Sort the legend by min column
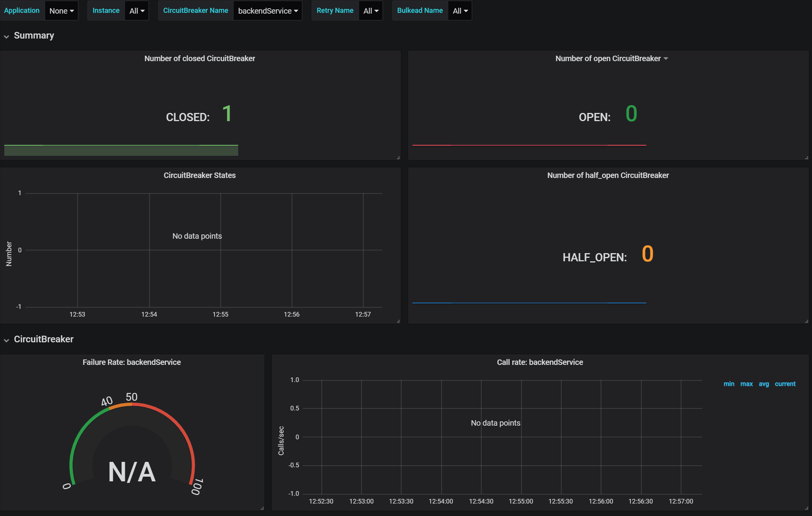812x516 pixels. click(x=729, y=384)
